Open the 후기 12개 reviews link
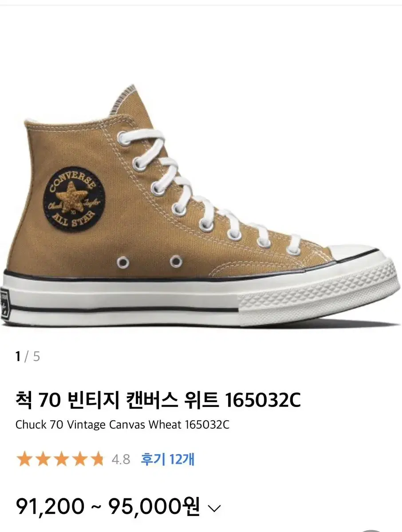This screenshot has height=532, width=402. pyautogui.click(x=168, y=459)
